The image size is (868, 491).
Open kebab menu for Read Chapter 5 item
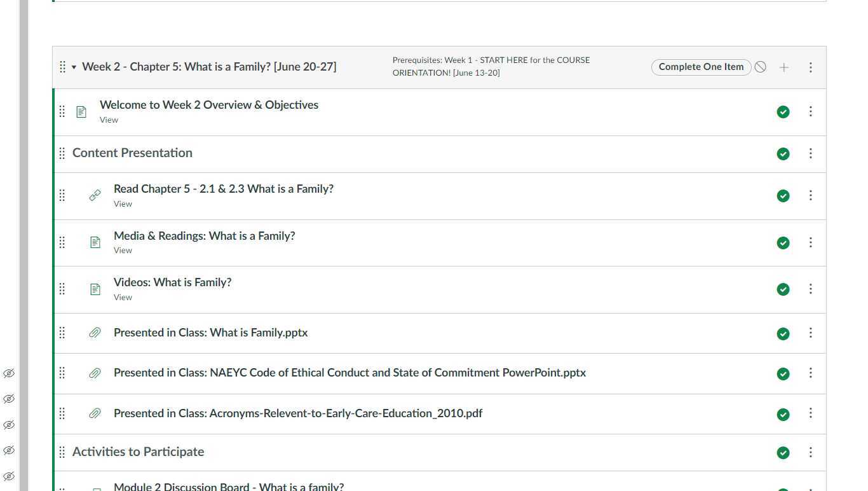(x=810, y=196)
